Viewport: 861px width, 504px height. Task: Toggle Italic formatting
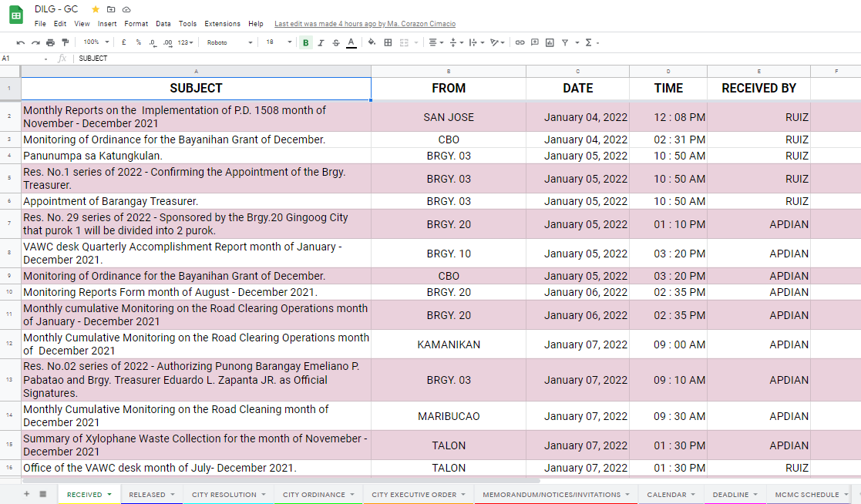point(321,42)
